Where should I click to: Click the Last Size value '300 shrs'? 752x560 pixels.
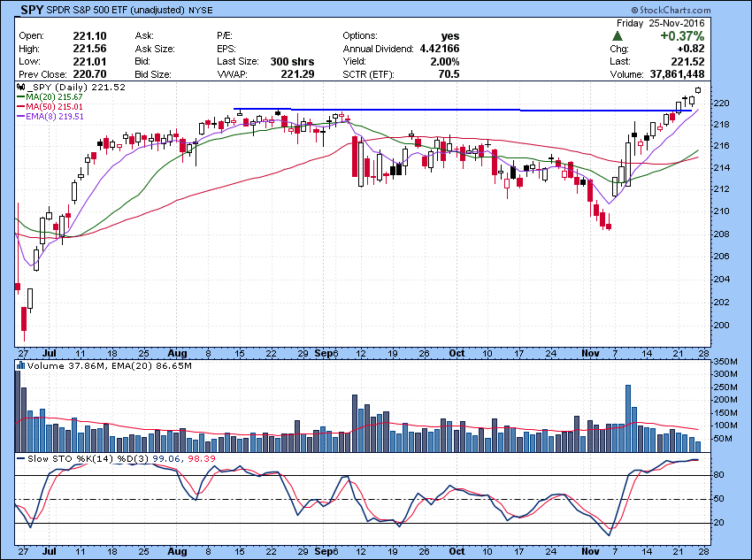292,61
